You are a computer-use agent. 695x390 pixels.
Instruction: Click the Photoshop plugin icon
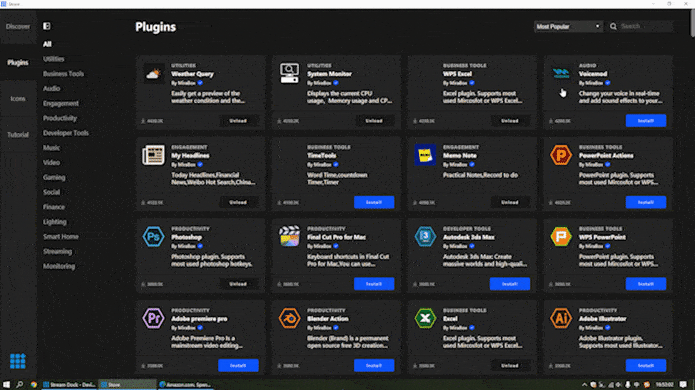pyautogui.click(x=153, y=236)
